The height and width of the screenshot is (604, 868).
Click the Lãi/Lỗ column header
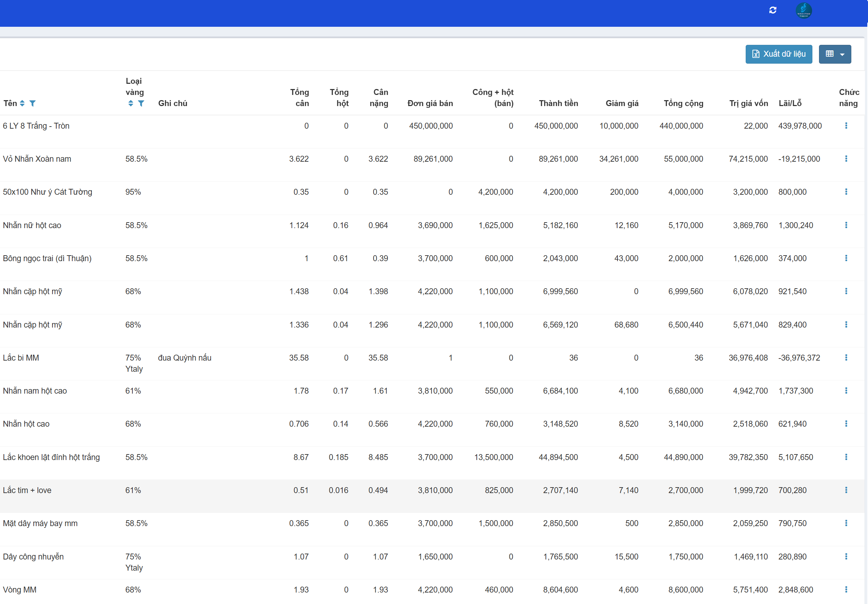790,103
